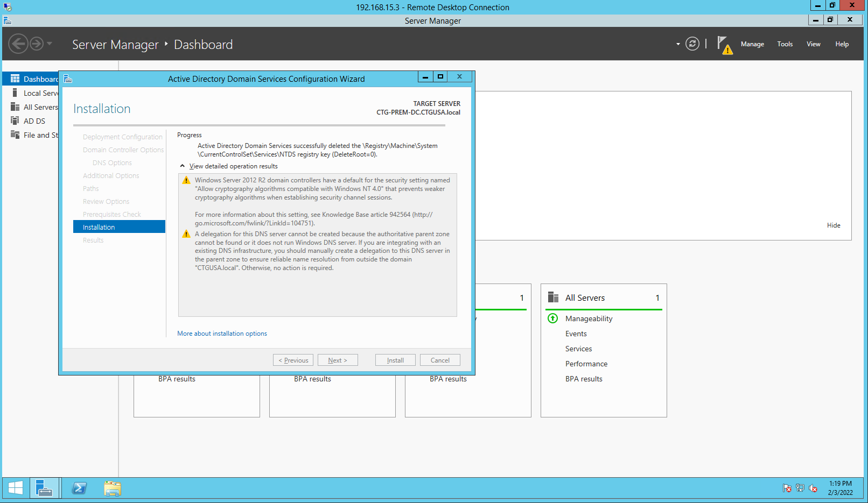Select Deployment Configuration wizard step
868x503 pixels.
coord(122,137)
